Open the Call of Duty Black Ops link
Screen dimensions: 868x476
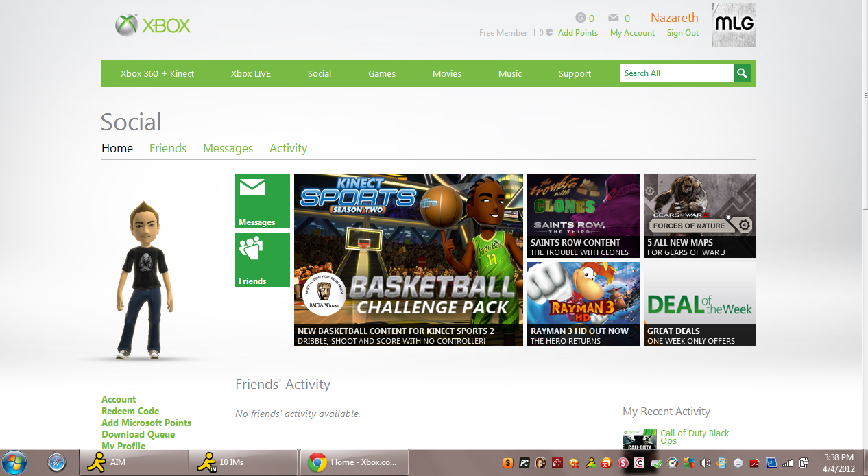(695, 437)
